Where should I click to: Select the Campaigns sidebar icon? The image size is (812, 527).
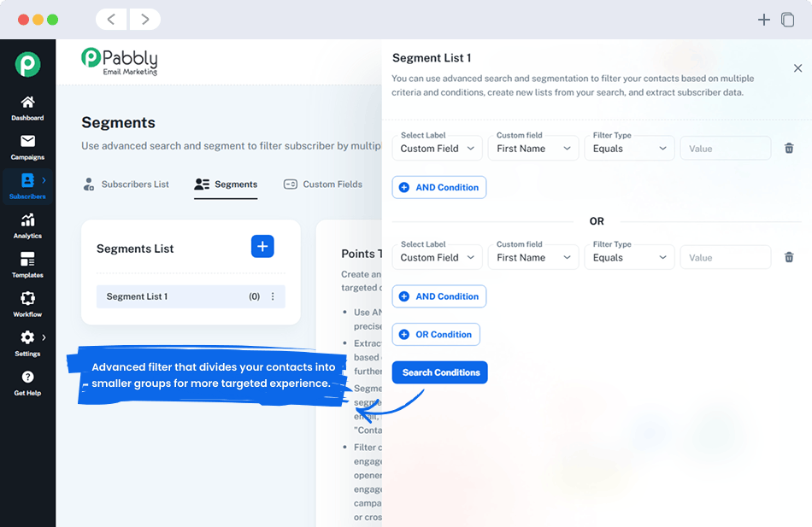[27, 143]
